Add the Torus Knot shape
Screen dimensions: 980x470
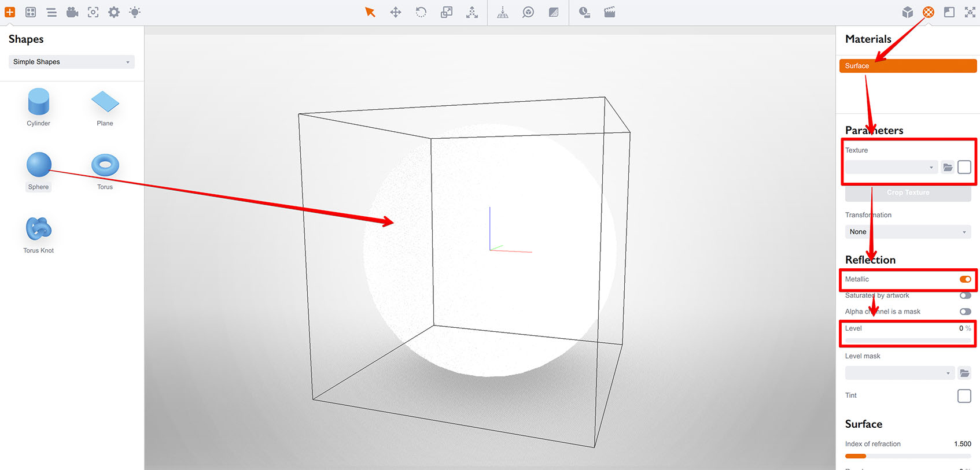pyautogui.click(x=39, y=230)
